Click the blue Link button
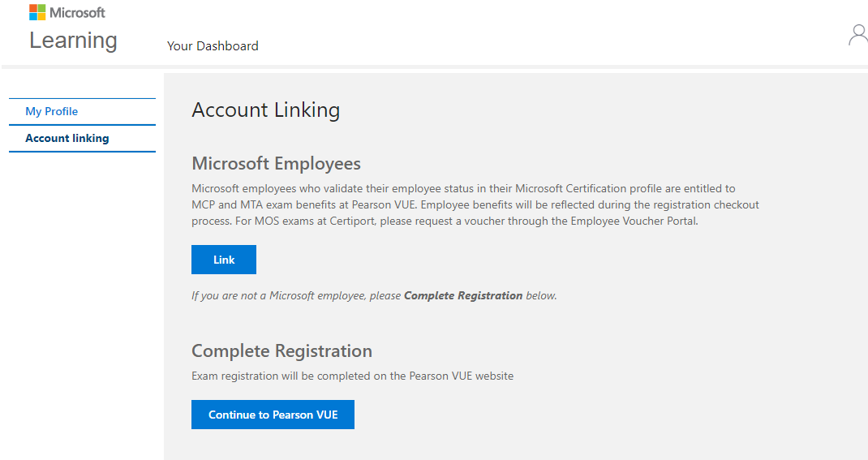Image resolution: width=868 pixels, height=460 pixels. coord(224,260)
